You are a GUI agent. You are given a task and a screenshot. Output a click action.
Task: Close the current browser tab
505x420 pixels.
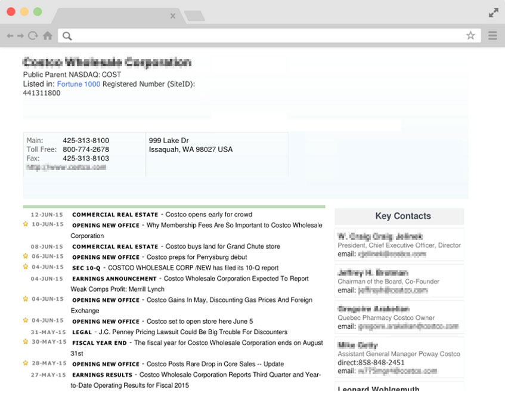[173, 16]
